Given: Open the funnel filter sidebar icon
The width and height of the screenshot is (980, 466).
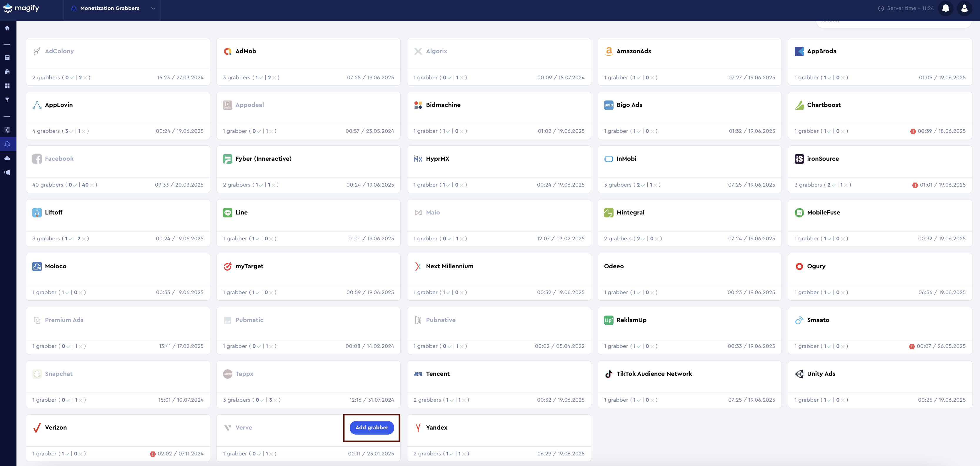Looking at the screenshot, I should [x=7, y=100].
